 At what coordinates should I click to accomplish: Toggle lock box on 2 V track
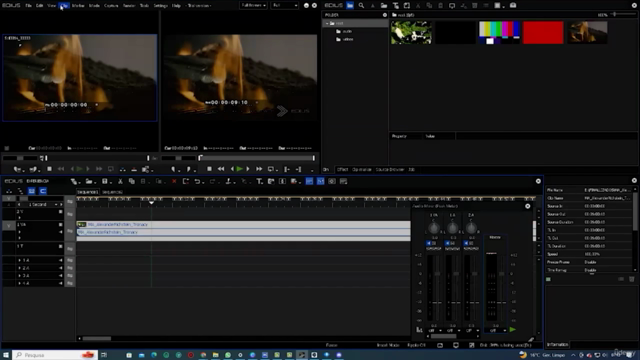click(x=60, y=212)
